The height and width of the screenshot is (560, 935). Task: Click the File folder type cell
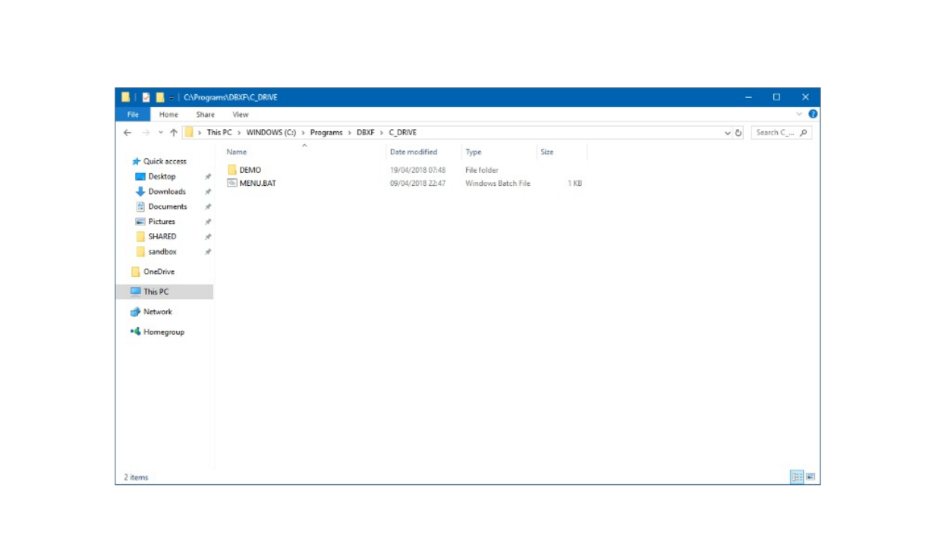(482, 170)
